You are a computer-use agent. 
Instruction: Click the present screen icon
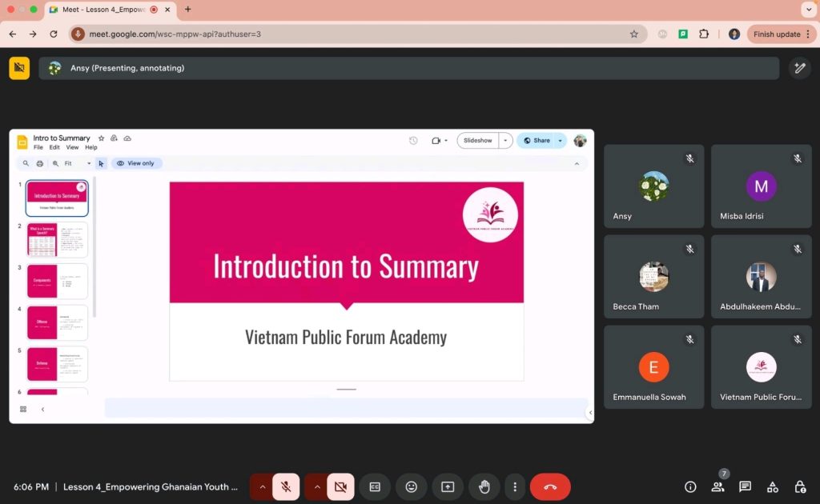pos(448,486)
